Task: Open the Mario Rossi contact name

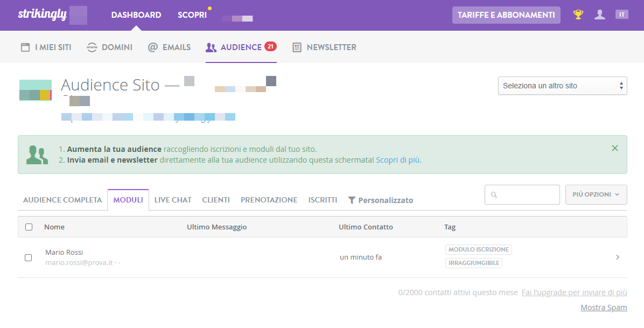Action: coord(64,253)
